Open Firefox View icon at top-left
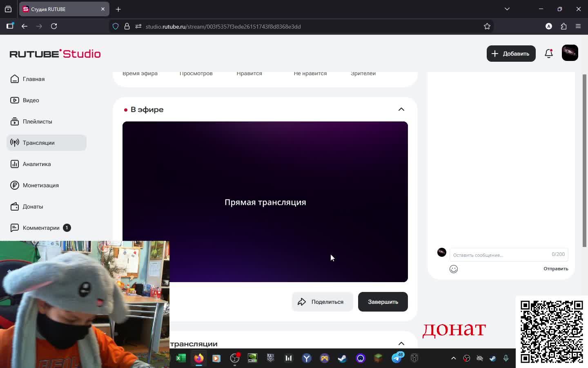588x368 pixels. pyautogui.click(x=8, y=9)
